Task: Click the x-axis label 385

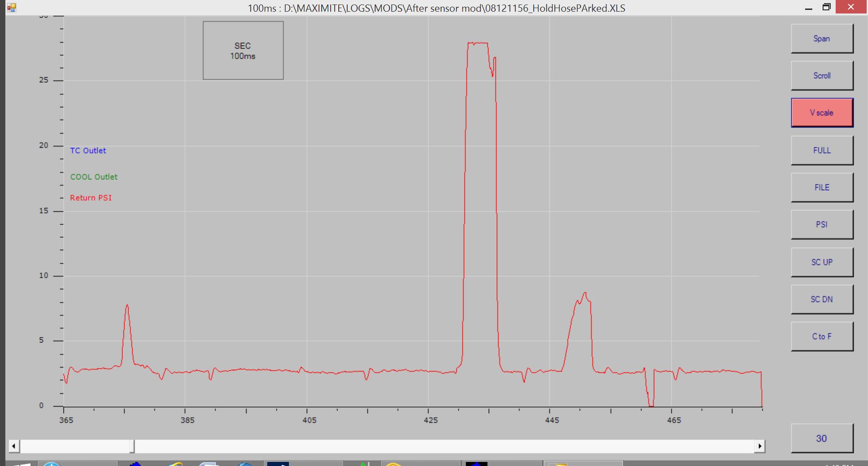Action: [187, 420]
